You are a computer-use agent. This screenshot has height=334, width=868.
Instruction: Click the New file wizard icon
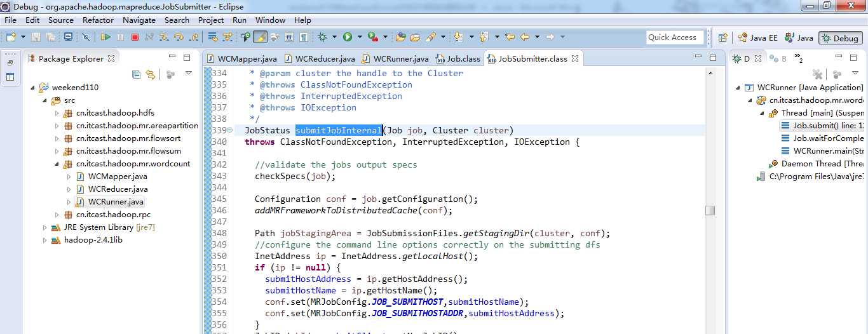tap(11, 37)
